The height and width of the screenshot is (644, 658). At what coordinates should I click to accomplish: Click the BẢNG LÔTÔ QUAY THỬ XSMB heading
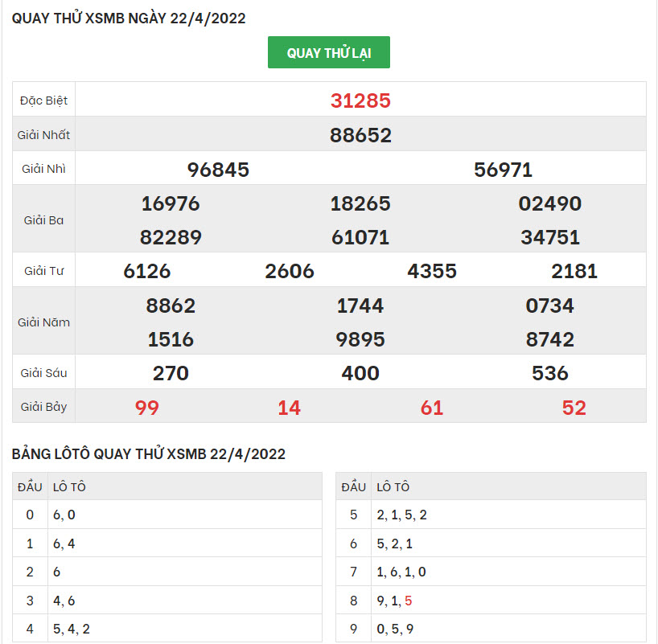click(x=149, y=454)
